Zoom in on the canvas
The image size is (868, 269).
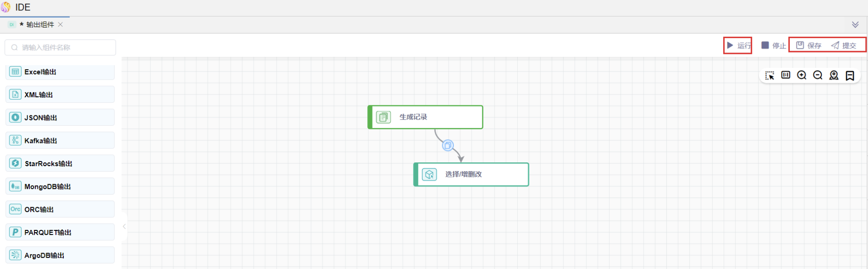tap(802, 75)
